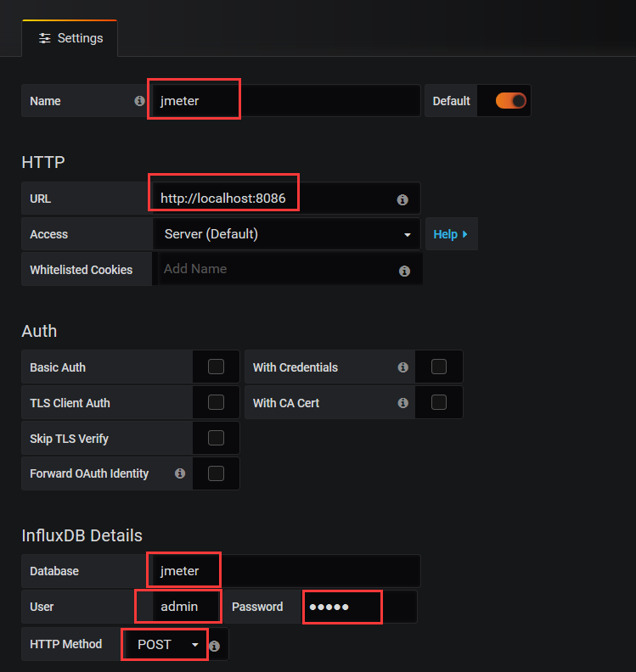Click the HTTP section heading
The image size is (636, 672).
(43, 162)
